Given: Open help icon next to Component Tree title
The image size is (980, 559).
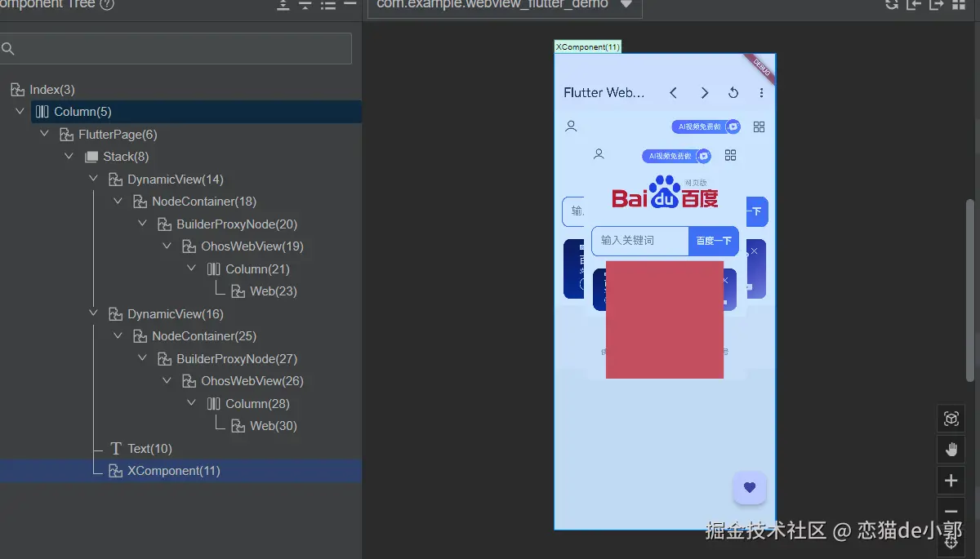Looking at the screenshot, I should point(106,4).
